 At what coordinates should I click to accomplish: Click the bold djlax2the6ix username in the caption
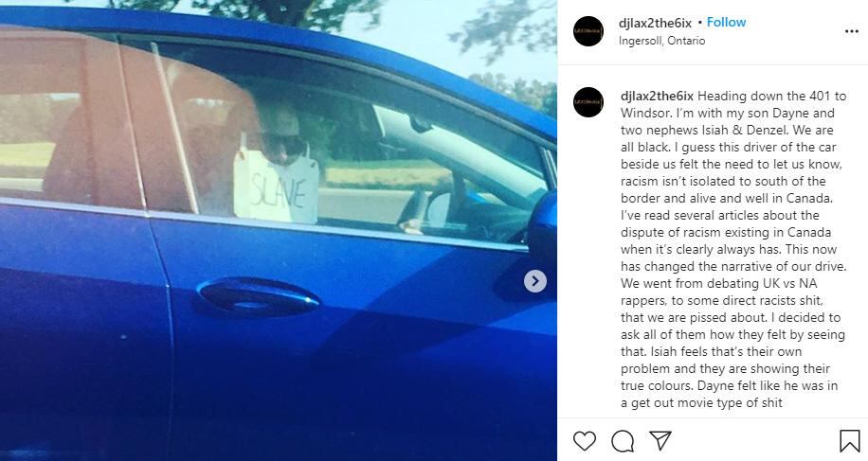657,97
